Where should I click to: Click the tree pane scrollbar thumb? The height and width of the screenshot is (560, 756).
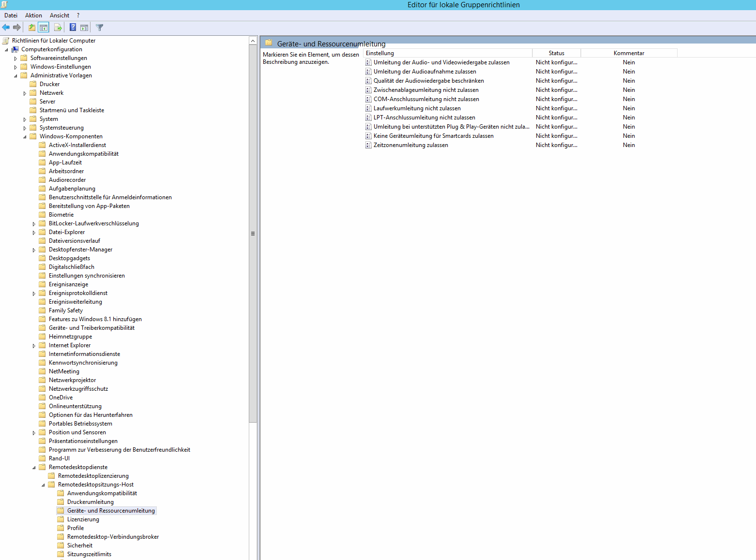tap(253, 234)
